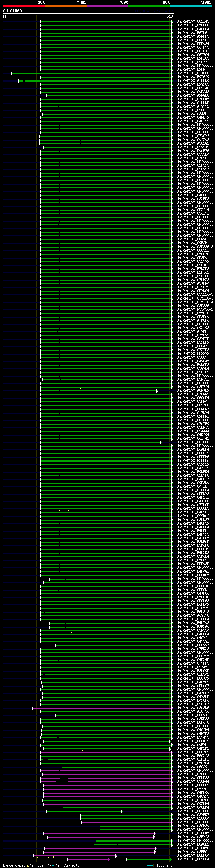Select the query label AU191560

[x=12, y=11]
